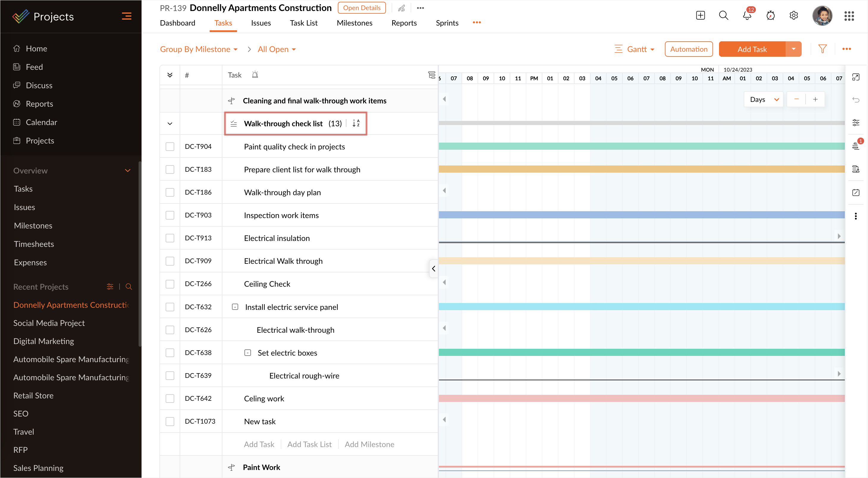Collapse subtasks of Install electric service panel
This screenshot has width=868, height=478.
pos(235,307)
